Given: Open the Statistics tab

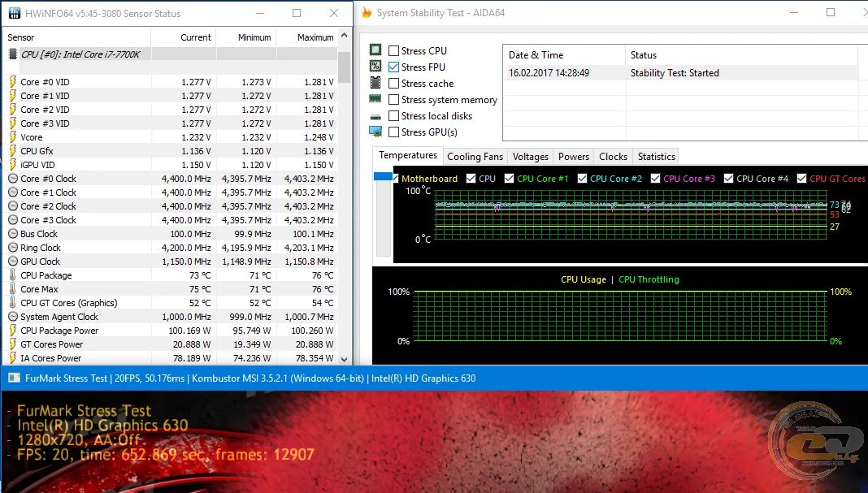Looking at the screenshot, I should point(657,157).
